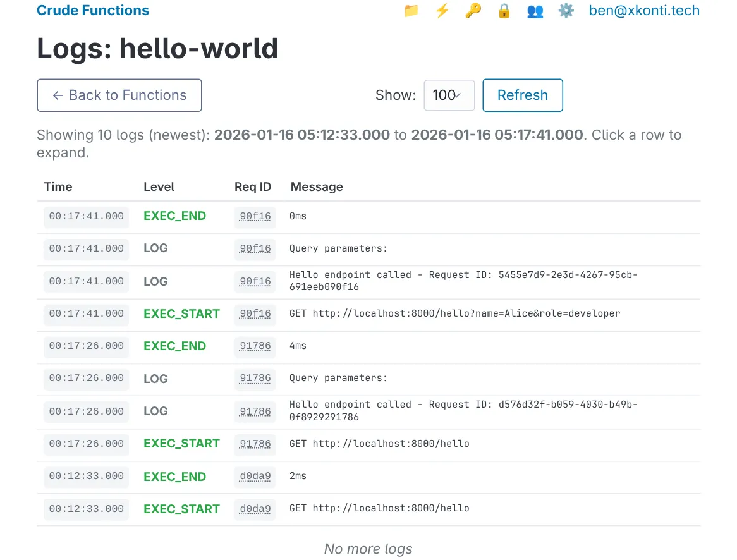The image size is (737, 560).
Task: Open the Show 100 logs dropdown
Action: tap(449, 95)
